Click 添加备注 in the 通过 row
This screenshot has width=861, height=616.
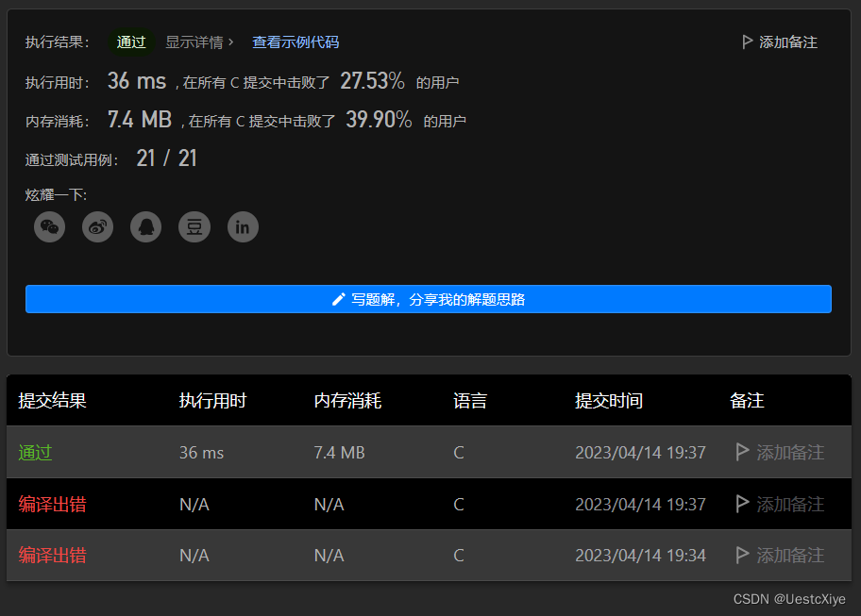[x=790, y=453]
